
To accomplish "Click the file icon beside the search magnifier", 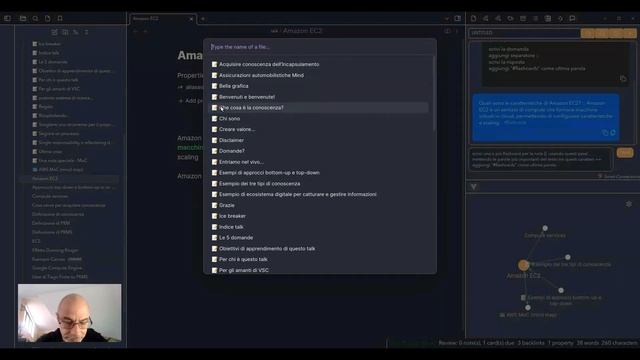I will pos(48,18).
